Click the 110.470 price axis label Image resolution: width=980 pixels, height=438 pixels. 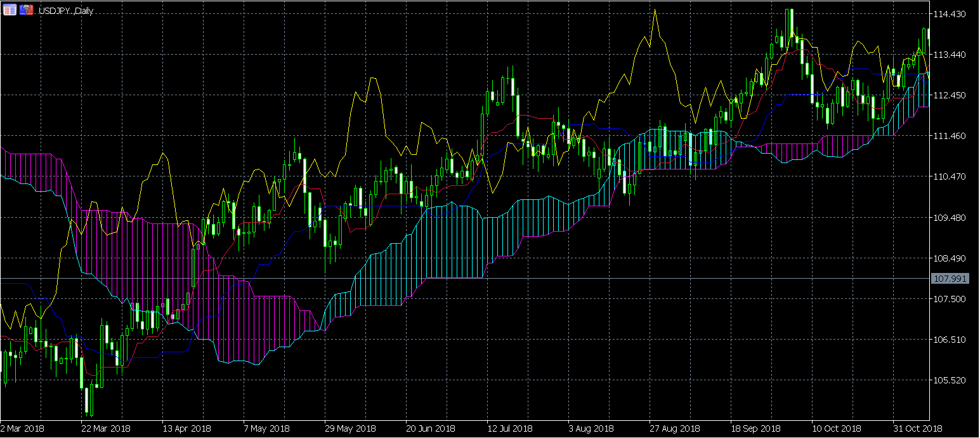[x=950, y=176]
